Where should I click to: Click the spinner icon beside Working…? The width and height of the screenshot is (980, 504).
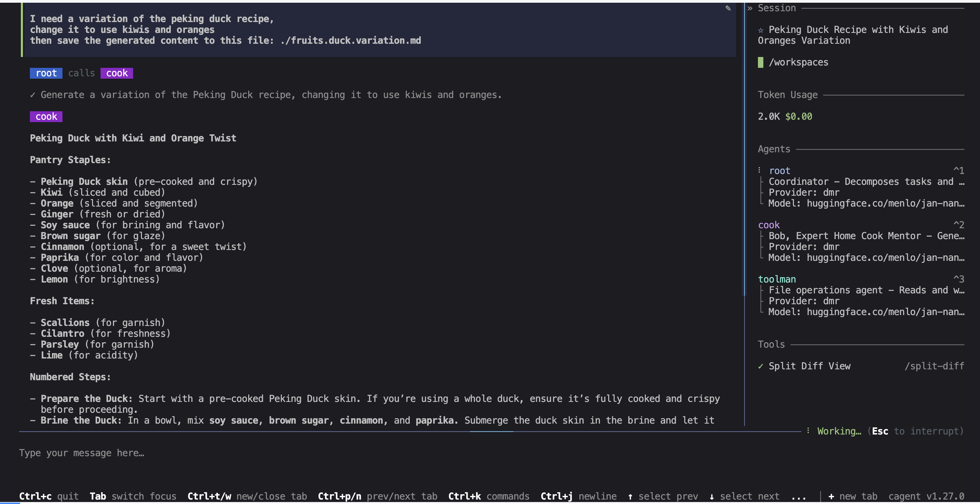point(808,431)
